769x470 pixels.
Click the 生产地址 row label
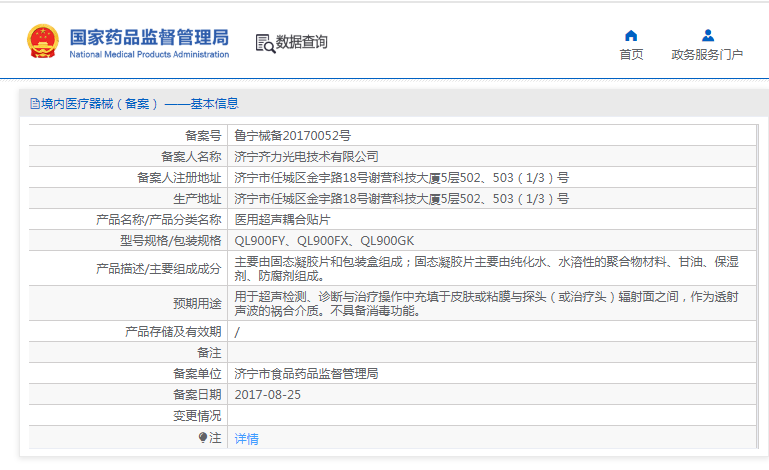coord(197,199)
